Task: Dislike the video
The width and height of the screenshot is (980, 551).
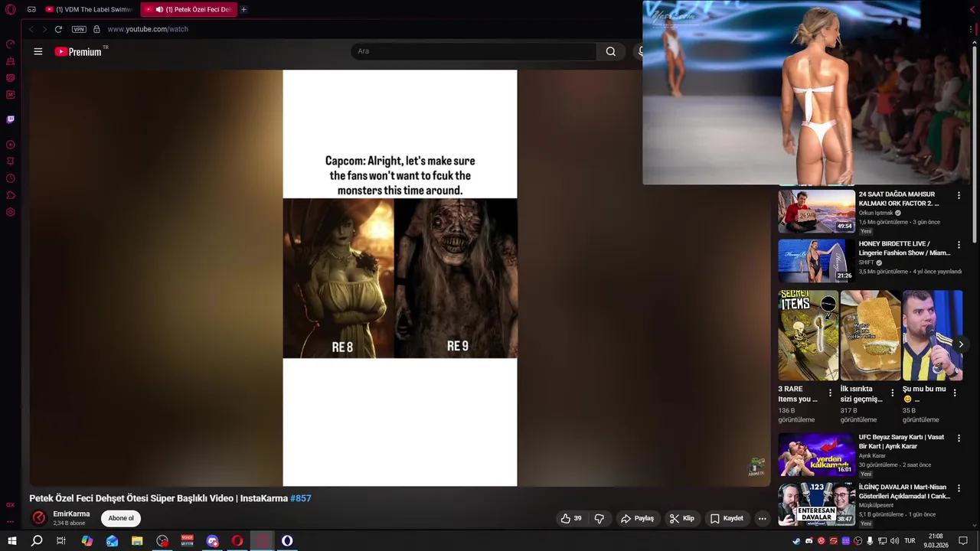Action: pyautogui.click(x=599, y=518)
